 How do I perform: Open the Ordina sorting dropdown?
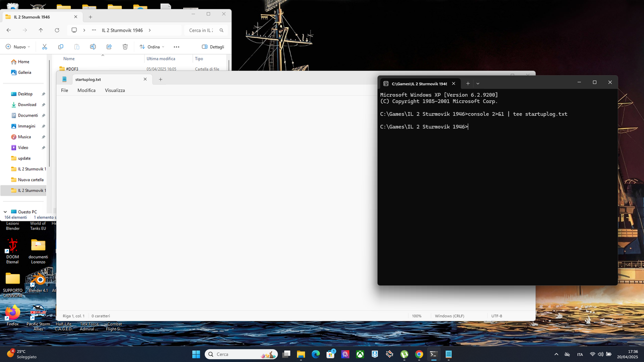[x=151, y=47]
